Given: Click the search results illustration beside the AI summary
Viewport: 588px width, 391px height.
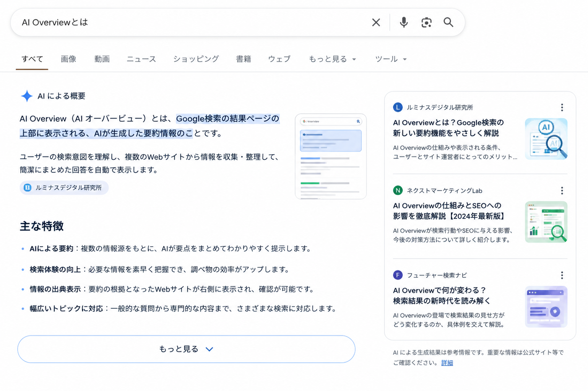Looking at the screenshot, I should pos(331,156).
